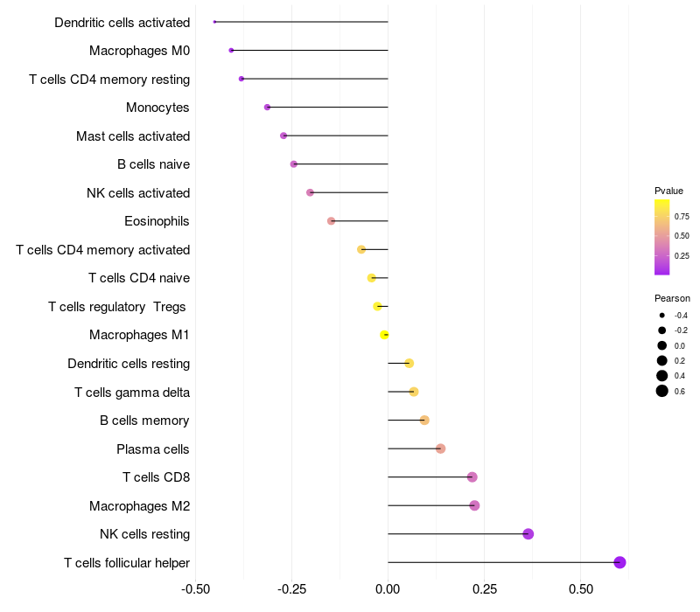This screenshot has width=700, height=612.
Task: Click the B cells memory dot
Action: click(424, 421)
